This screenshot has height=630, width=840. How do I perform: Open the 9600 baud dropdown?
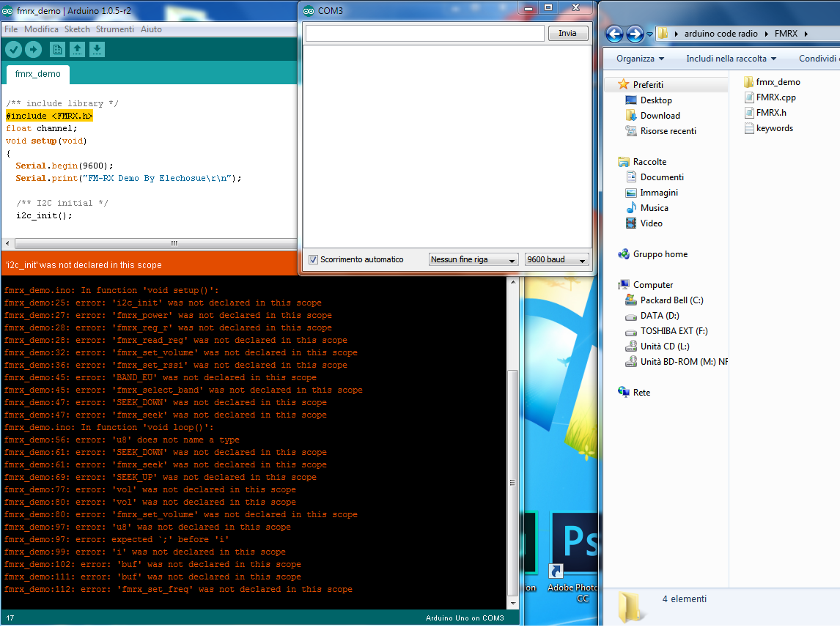pos(557,259)
